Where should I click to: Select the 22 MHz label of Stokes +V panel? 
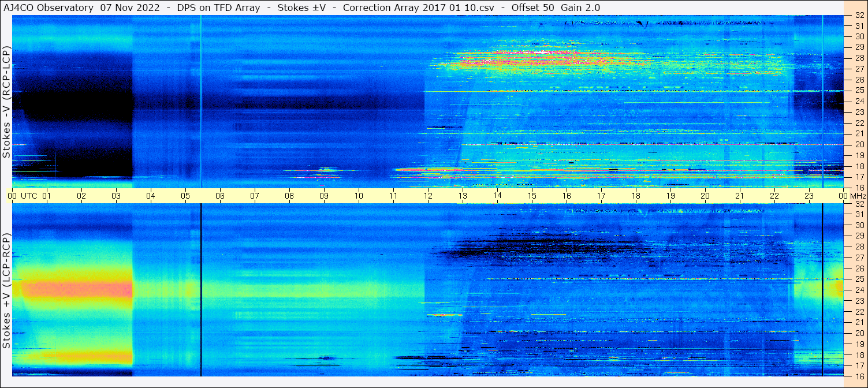[859, 311]
